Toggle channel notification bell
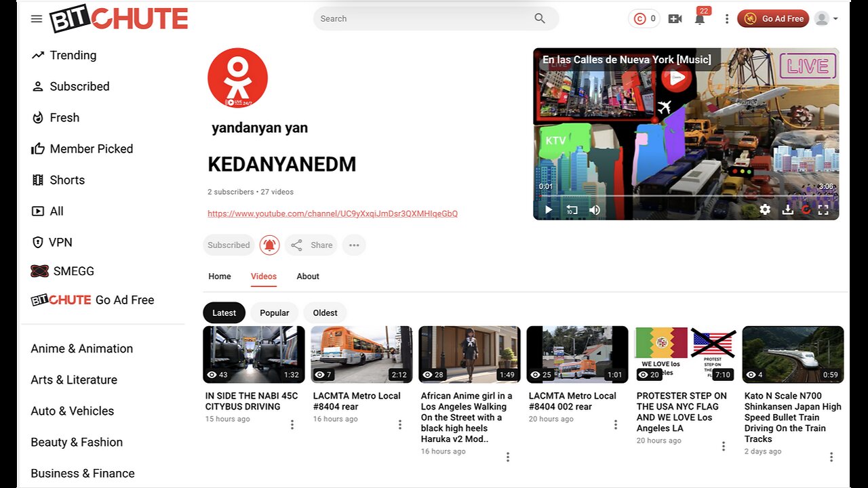Viewport: 868px width, 488px height. click(x=270, y=245)
